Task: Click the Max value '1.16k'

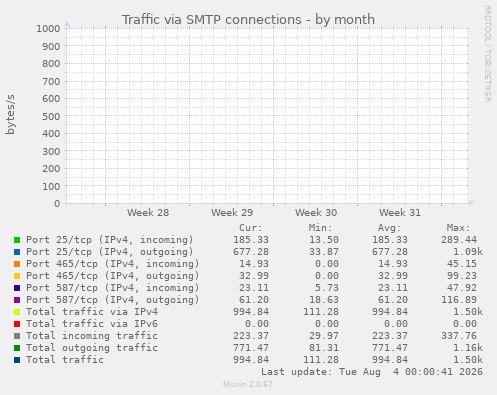Action: click(x=468, y=348)
